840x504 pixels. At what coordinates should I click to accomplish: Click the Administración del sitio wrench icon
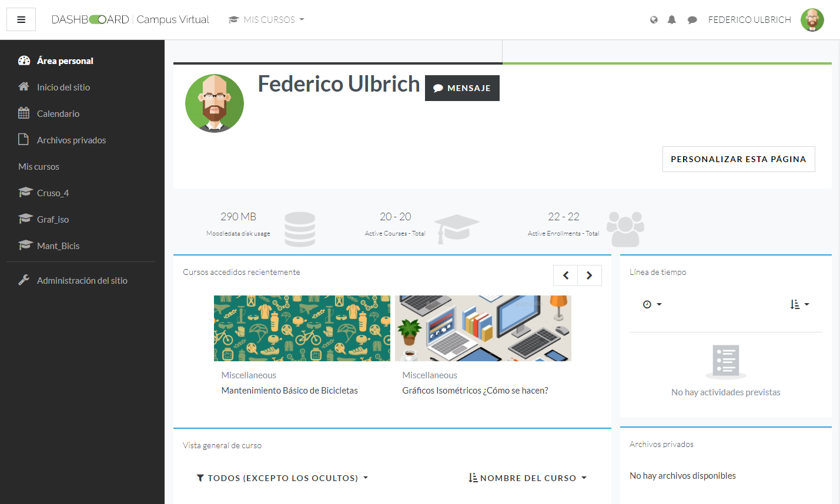24,280
